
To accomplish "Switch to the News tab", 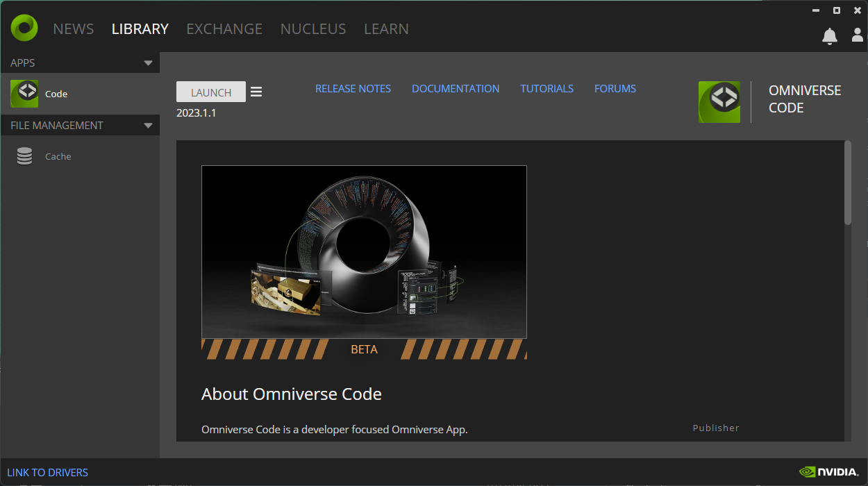I will 74,29.
